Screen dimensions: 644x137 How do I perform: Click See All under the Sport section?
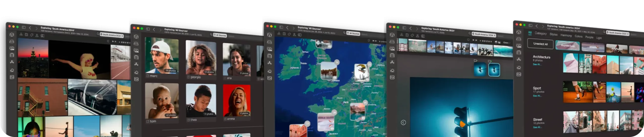point(537,96)
